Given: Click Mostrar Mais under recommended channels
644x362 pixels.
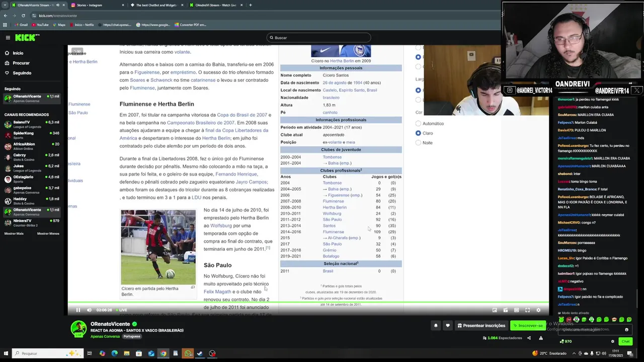Looking at the screenshot, I should [14, 234].
